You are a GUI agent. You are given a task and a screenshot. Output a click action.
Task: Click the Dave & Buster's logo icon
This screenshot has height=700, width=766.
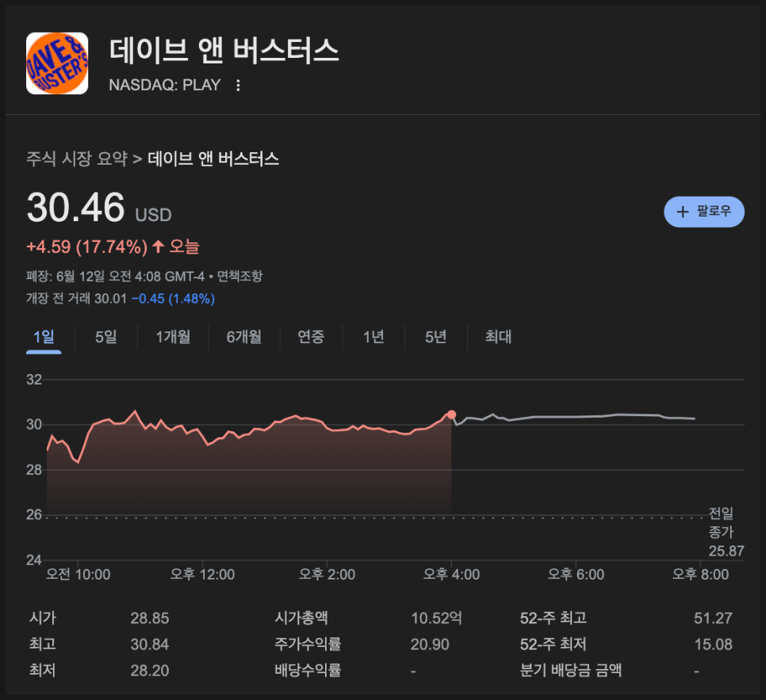pyautogui.click(x=57, y=63)
